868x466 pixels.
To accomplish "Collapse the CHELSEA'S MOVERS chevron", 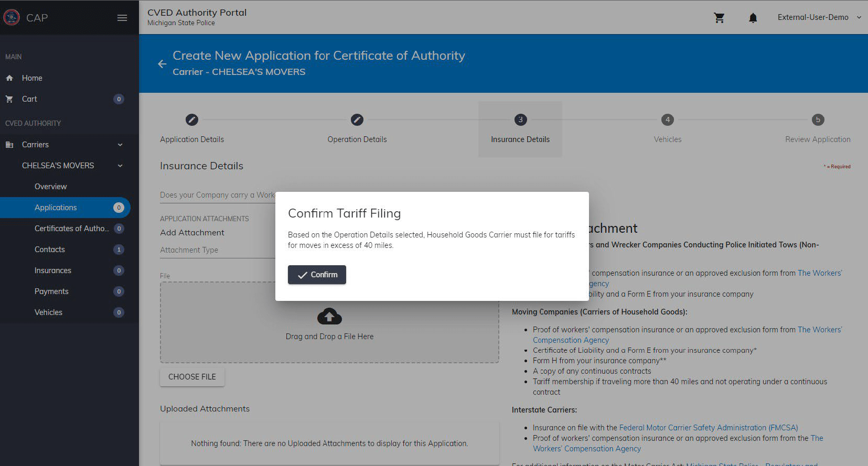I will [x=120, y=166].
